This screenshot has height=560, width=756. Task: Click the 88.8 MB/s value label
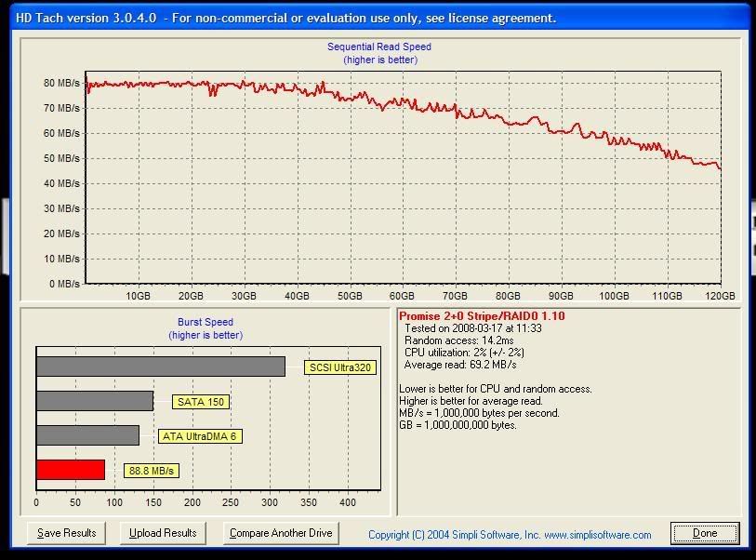point(152,471)
